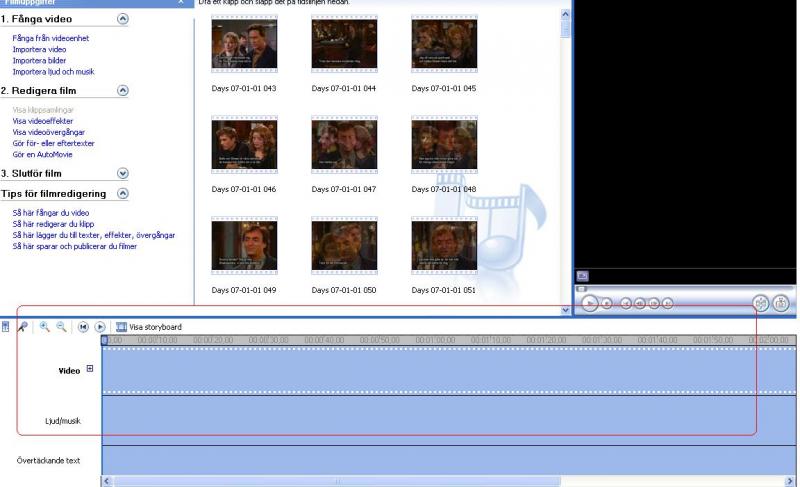Click Importera bilder link
This screenshot has width=800, height=487.
tap(39, 61)
